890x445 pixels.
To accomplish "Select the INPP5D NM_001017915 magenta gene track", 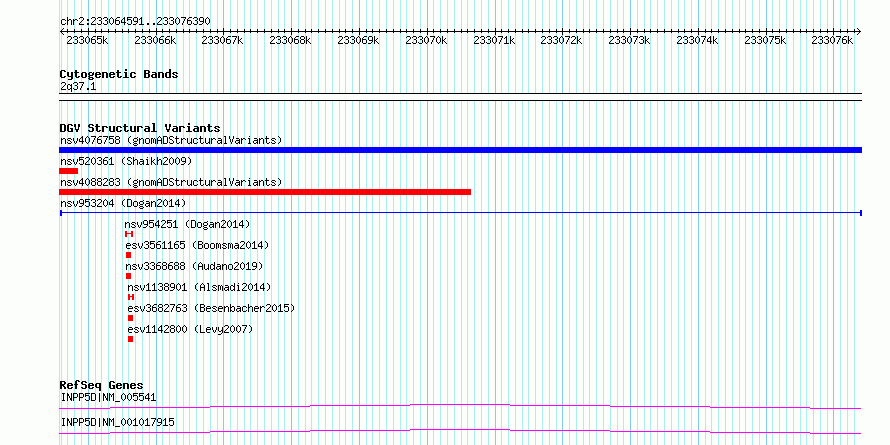I will (x=460, y=431).
